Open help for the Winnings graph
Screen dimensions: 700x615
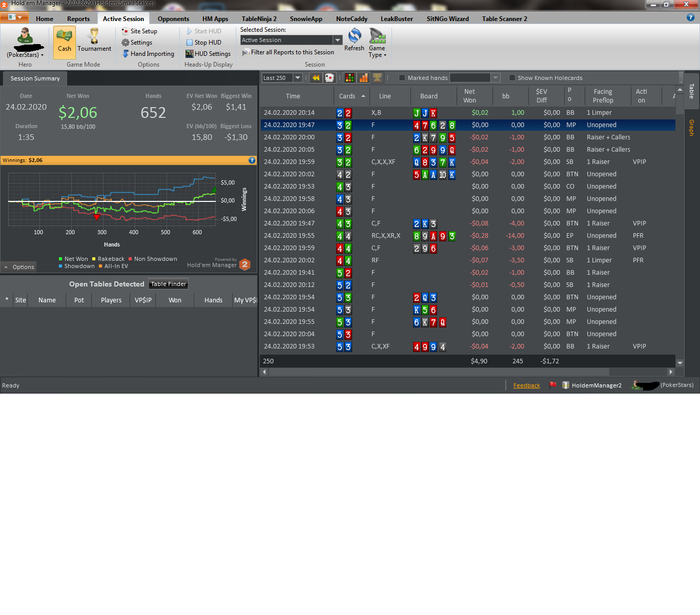click(252, 160)
